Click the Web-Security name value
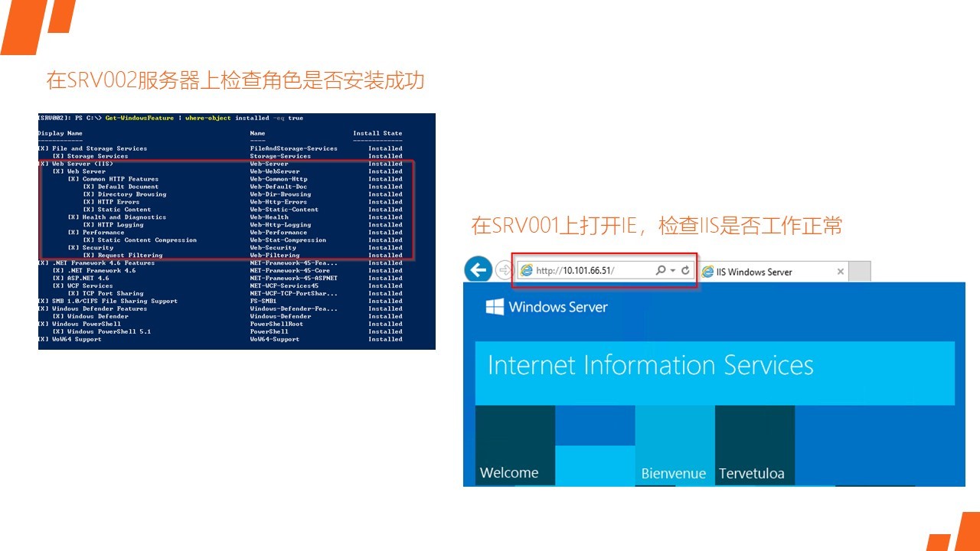The width and height of the screenshot is (980, 551). click(273, 248)
